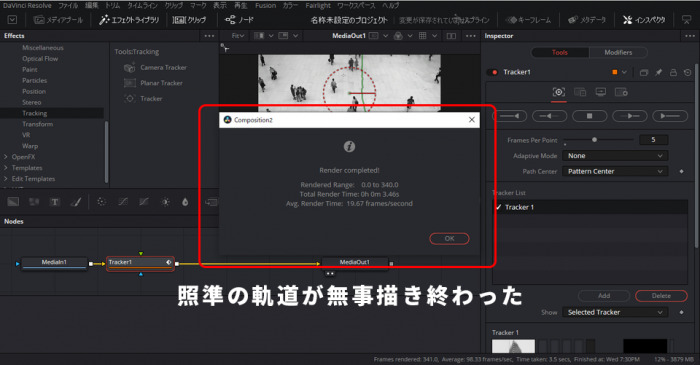700x365 pixels.
Task: Click OK in Render completed dialog
Action: [x=449, y=239]
